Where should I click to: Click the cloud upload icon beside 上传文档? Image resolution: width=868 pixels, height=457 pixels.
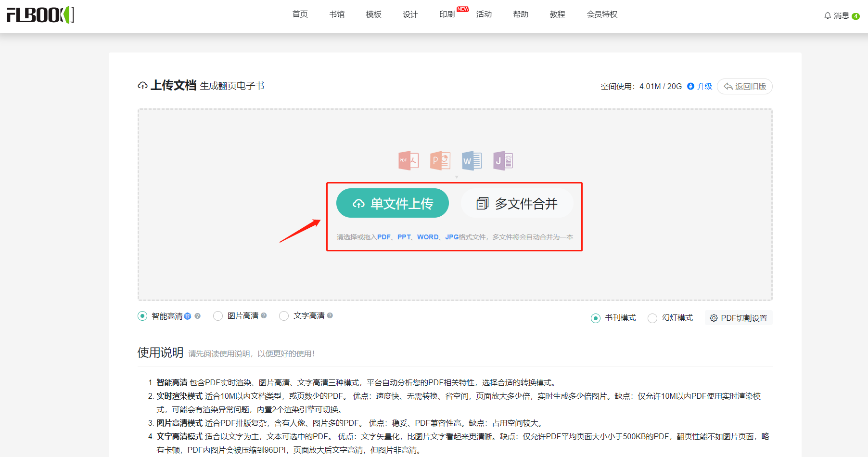click(142, 86)
